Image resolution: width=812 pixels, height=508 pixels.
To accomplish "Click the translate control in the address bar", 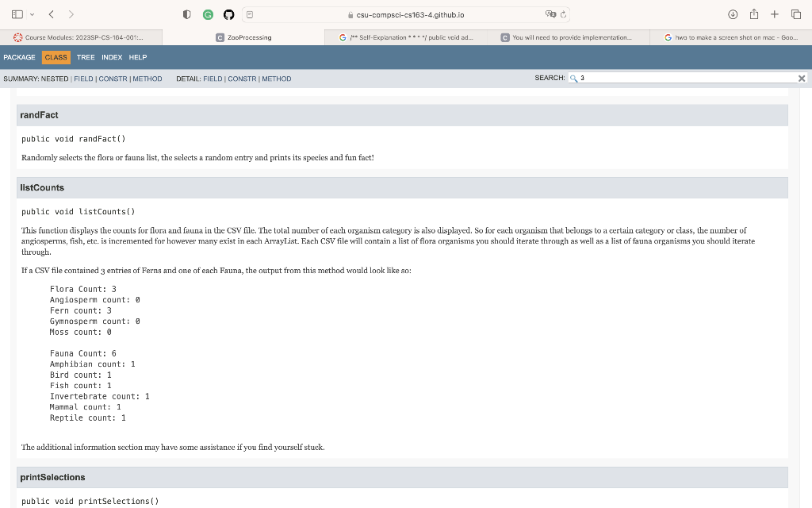I will pos(550,13).
